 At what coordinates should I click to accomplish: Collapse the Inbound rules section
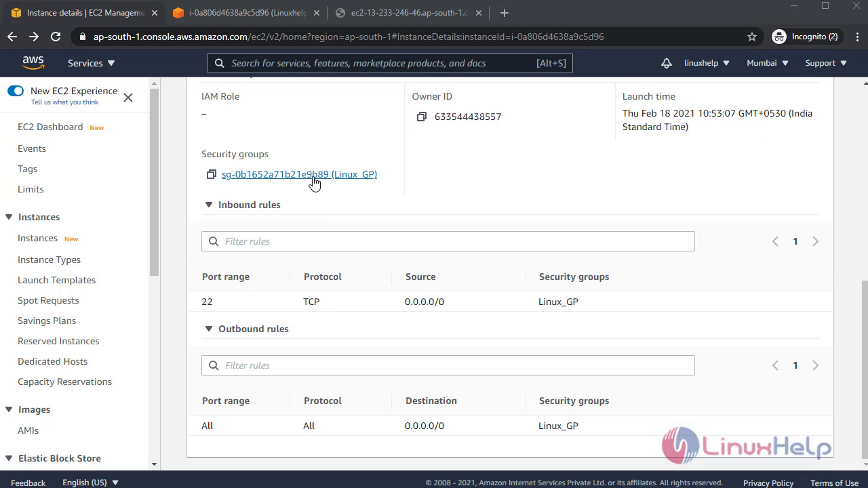[209, 205]
